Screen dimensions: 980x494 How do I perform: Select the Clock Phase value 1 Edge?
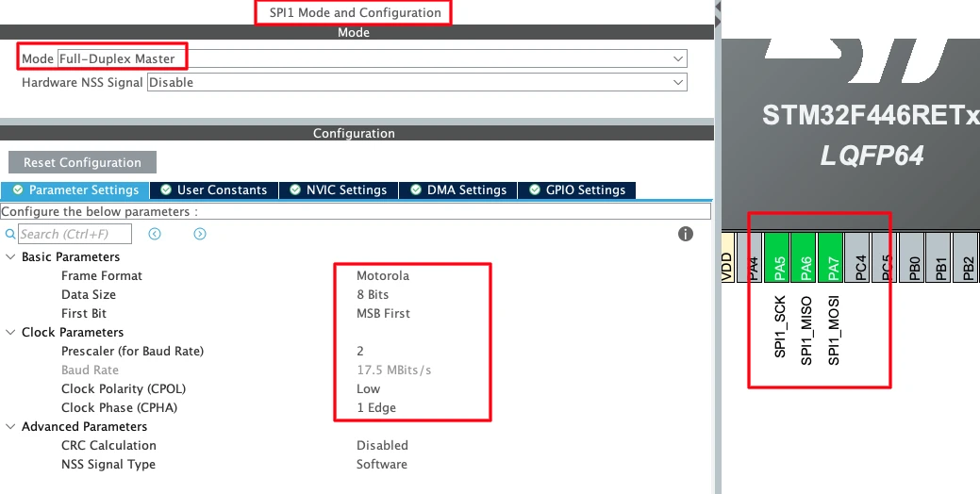point(376,408)
